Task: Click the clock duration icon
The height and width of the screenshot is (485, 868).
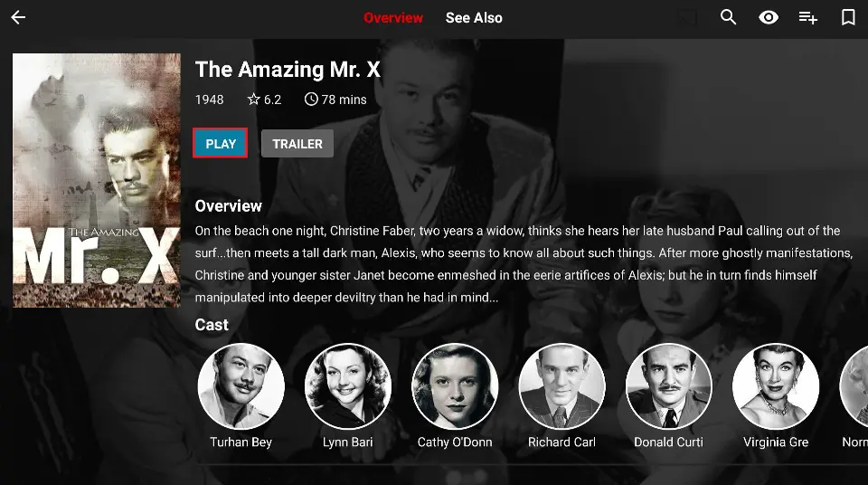Action: coord(311,100)
